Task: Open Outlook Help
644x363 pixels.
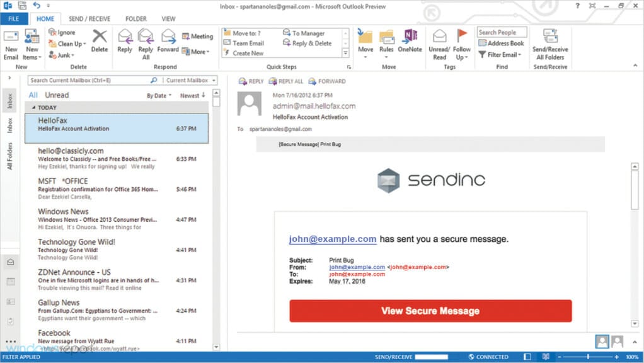Action: (577, 6)
